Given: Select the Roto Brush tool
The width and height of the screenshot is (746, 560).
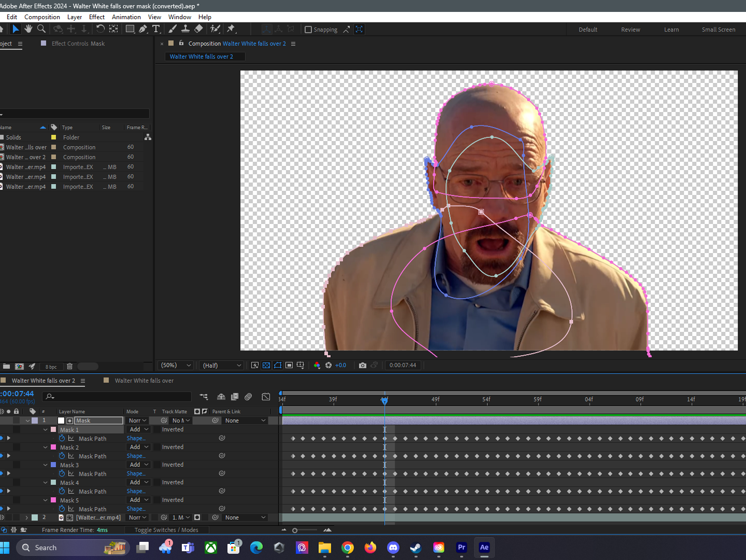Looking at the screenshot, I should point(215,29).
